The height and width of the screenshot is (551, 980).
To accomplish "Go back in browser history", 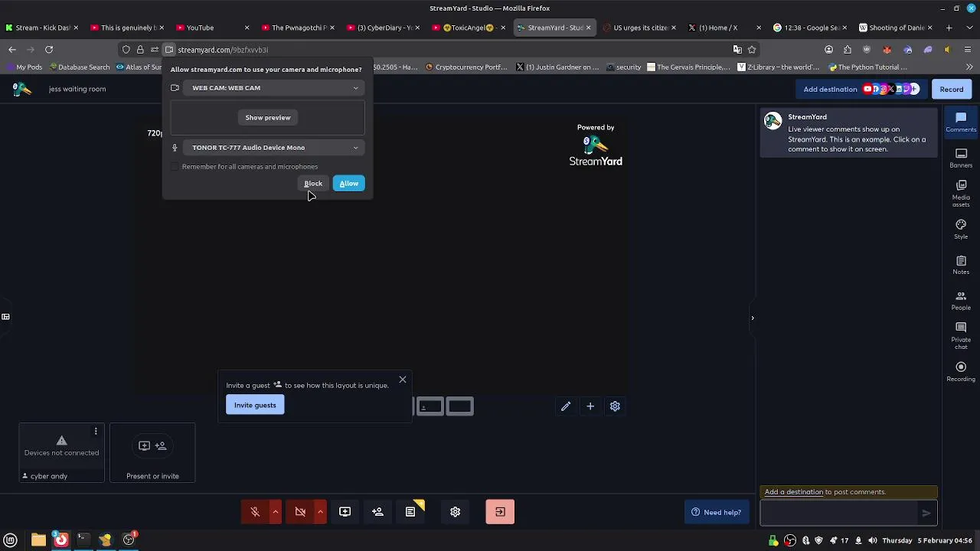I will (12, 50).
